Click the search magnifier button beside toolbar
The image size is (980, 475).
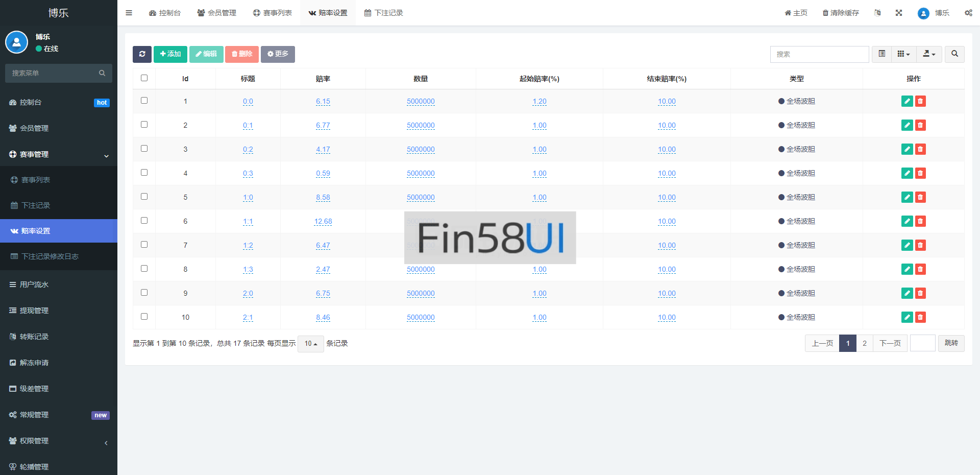[x=954, y=54]
